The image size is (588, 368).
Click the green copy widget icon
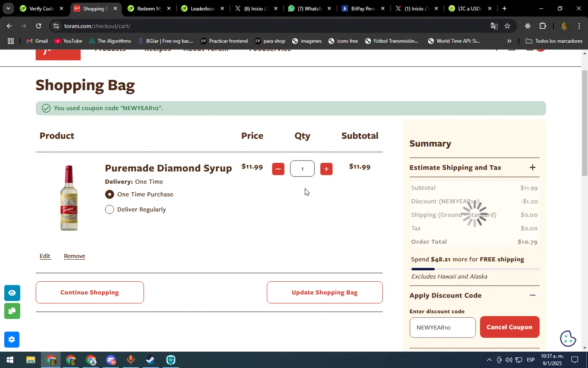(12, 311)
